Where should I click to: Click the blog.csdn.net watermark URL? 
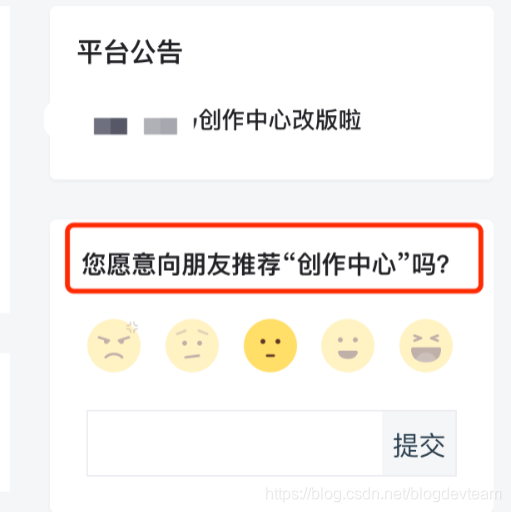[383, 494]
